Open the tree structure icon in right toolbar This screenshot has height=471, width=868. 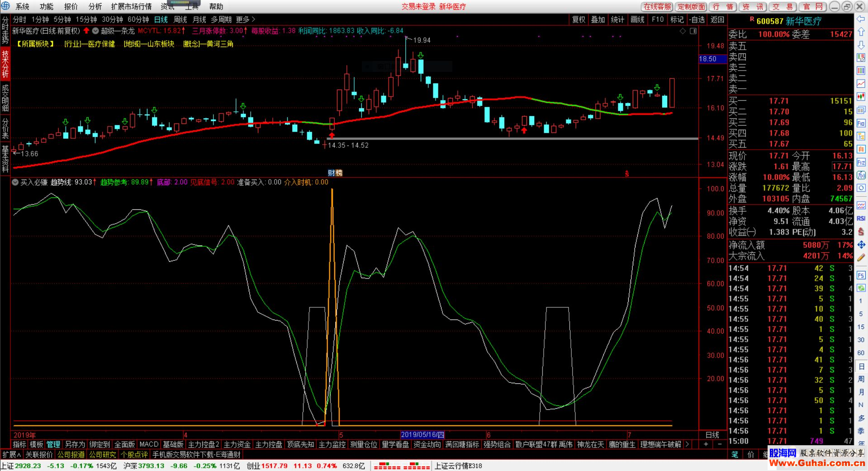861,136
